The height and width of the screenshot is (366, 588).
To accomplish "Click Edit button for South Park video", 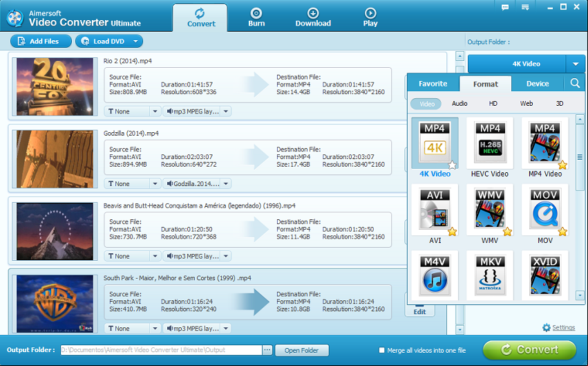I will [419, 311].
